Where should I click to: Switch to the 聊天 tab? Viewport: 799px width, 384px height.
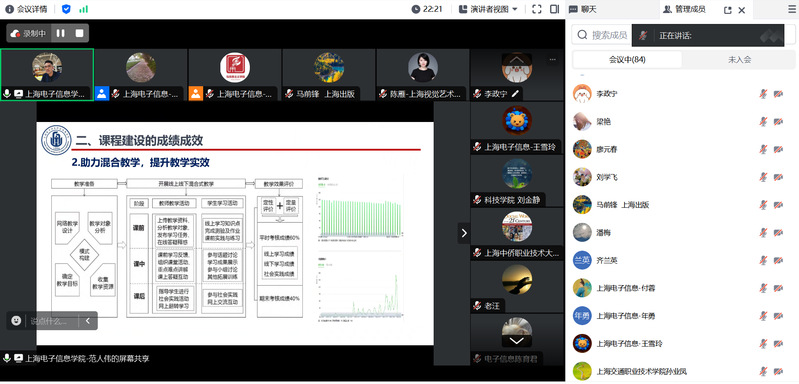pyautogui.click(x=583, y=9)
